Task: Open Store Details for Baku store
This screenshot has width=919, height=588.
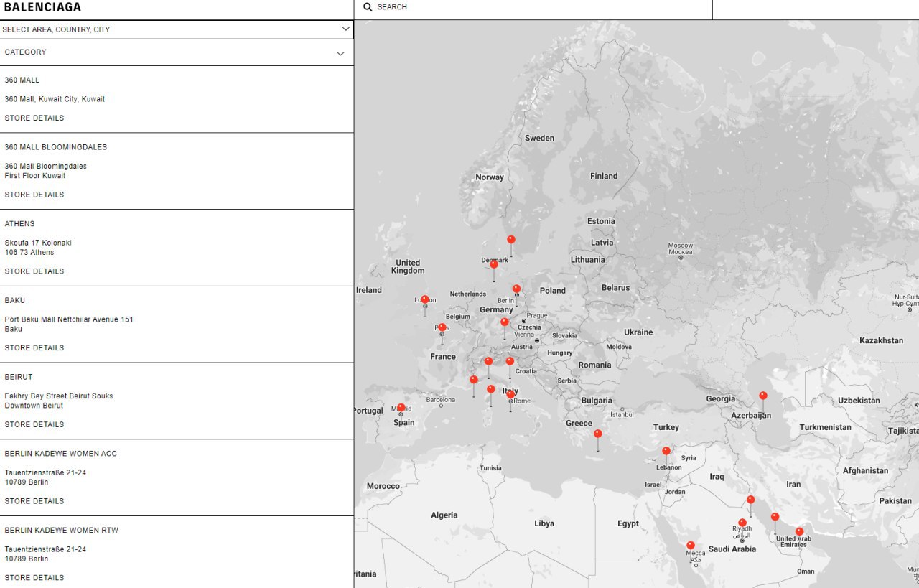Action: pos(34,347)
